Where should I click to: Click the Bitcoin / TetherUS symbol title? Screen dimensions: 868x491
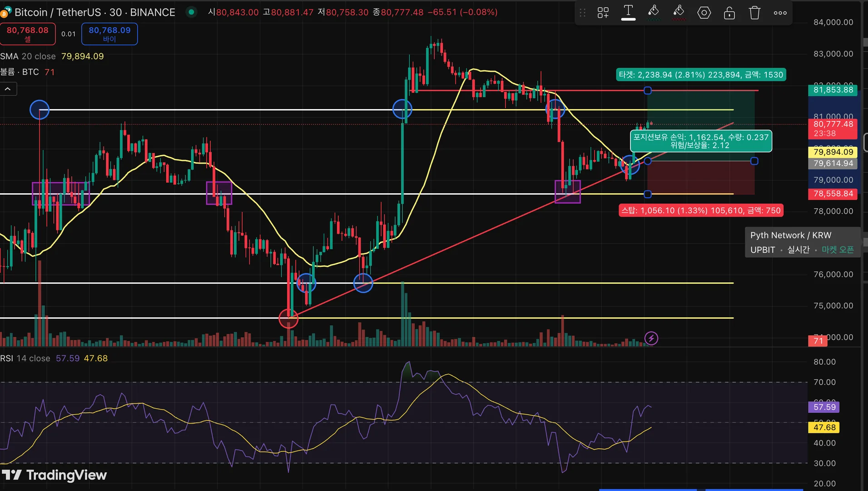click(x=94, y=12)
